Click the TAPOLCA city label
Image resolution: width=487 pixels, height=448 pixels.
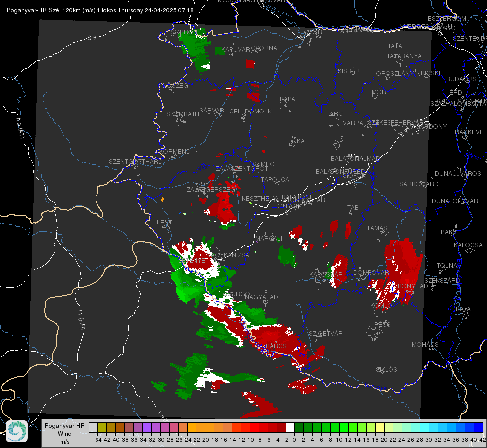(x=275, y=179)
